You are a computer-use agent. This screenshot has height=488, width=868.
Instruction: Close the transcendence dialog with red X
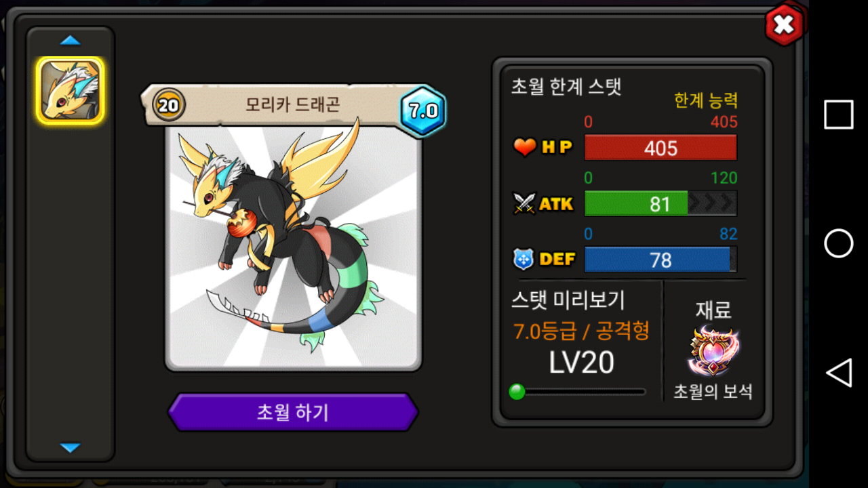point(784,25)
